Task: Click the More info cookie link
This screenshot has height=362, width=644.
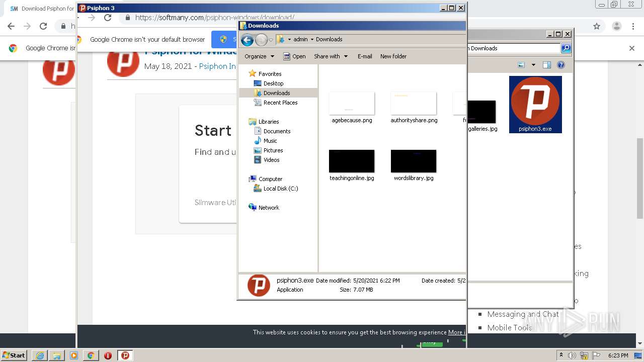Action: point(456,332)
